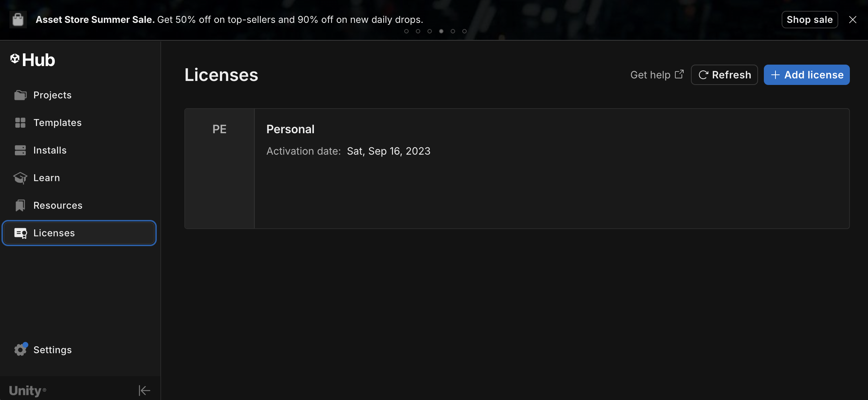Open the Licenses sidebar item

click(79, 233)
